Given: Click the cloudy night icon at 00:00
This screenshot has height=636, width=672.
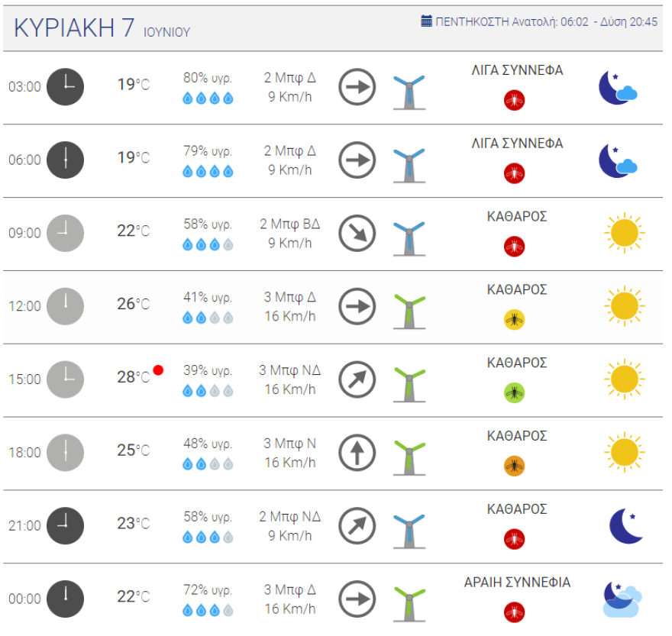Looking at the screenshot, I should pyautogui.click(x=622, y=599).
